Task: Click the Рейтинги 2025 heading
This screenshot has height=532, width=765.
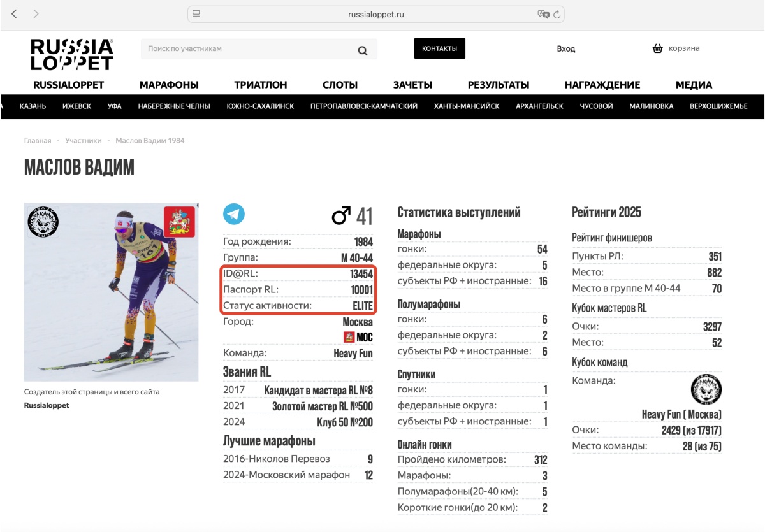Action: (606, 213)
